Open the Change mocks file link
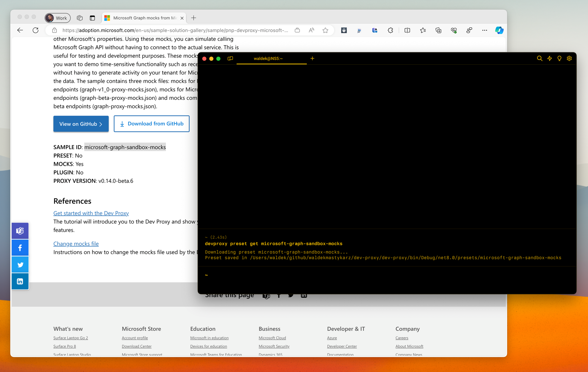 click(x=76, y=243)
